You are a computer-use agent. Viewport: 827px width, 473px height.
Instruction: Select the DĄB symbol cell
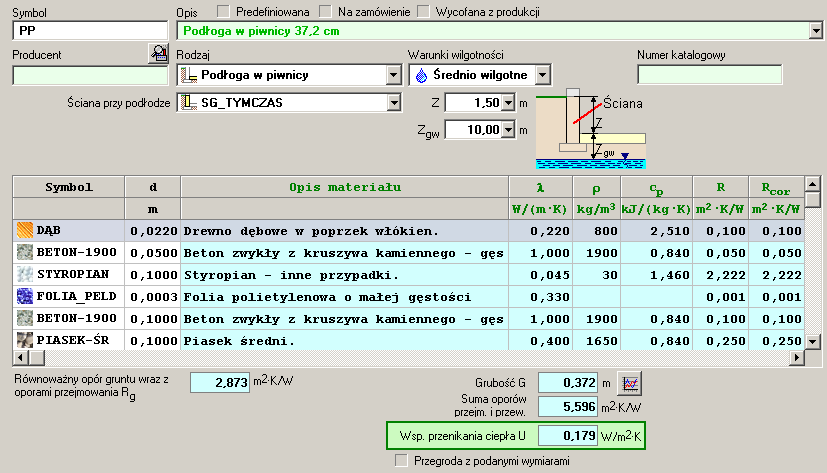(x=69, y=230)
